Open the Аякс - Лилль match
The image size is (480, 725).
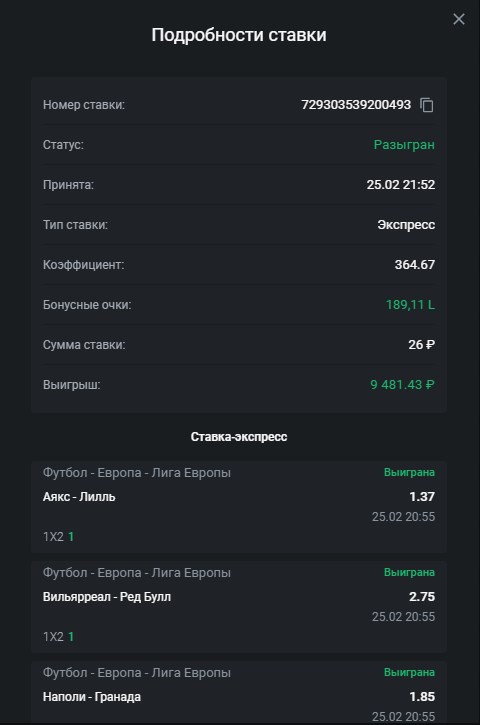(79, 497)
